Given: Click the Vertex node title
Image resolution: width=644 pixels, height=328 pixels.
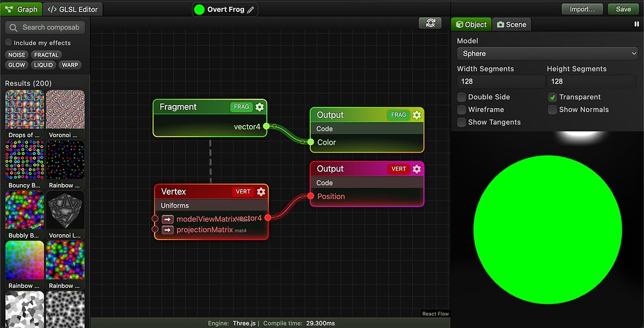Looking at the screenshot, I should 174,192.
